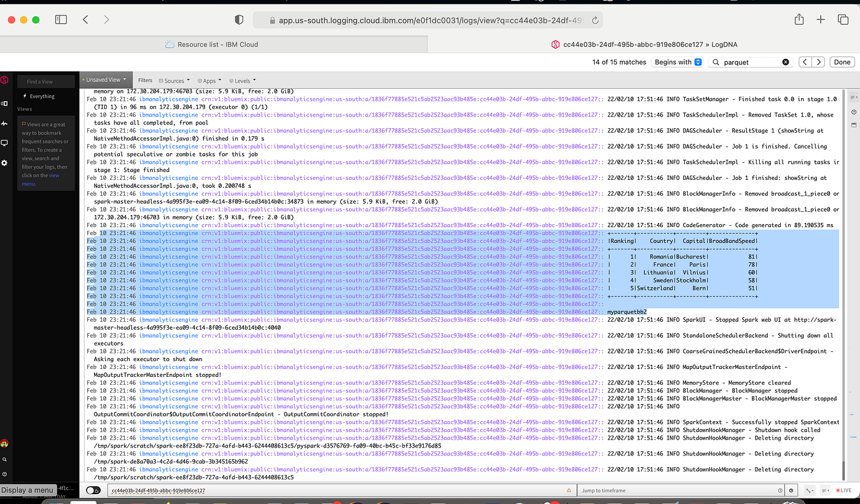The image size is (860, 504).
Task: Click the round icon right of Jump to timeframe
Action: [792, 490]
